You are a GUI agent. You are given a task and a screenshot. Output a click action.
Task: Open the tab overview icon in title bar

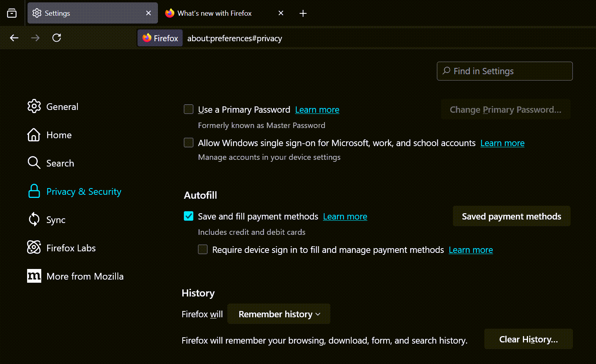[x=12, y=13]
